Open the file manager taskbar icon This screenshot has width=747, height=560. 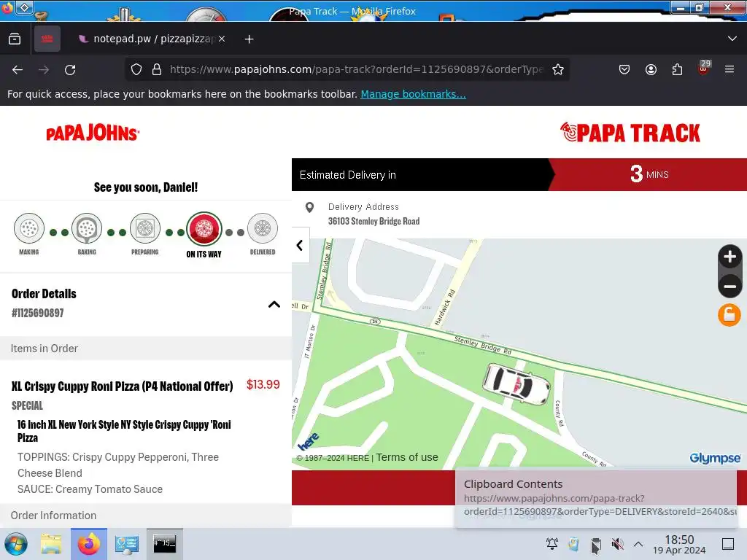(51, 544)
